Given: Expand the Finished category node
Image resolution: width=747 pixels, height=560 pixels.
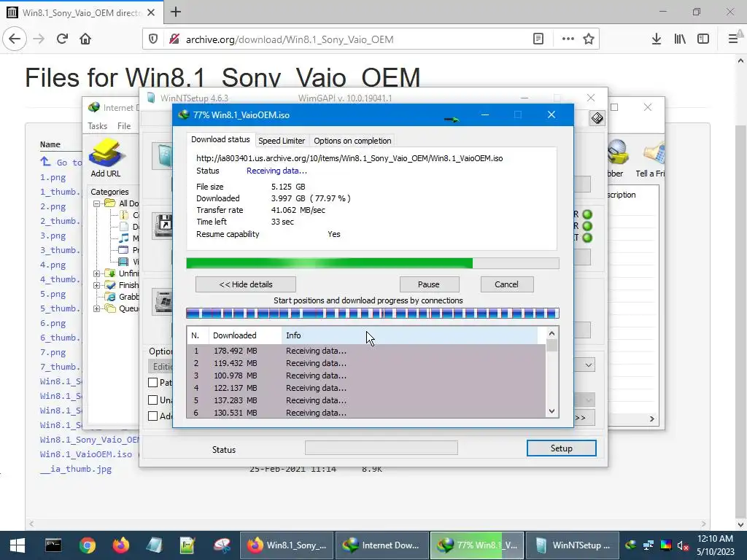Looking at the screenshot, I should coord(97,285).
